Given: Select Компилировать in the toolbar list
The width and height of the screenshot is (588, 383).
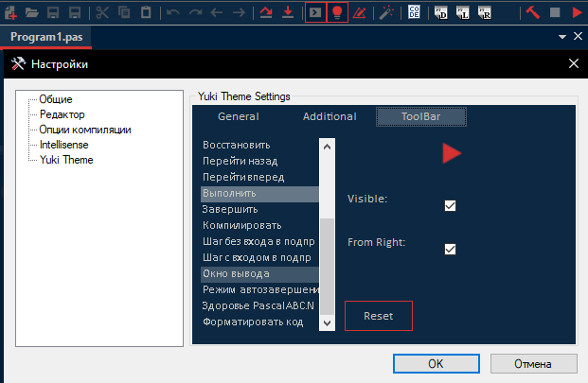Looking at the screenshot, I should 259,225.
